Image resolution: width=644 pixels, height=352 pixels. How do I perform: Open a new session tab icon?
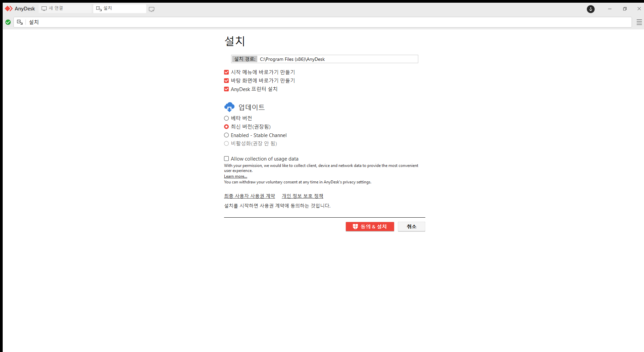tap(152, 9)
